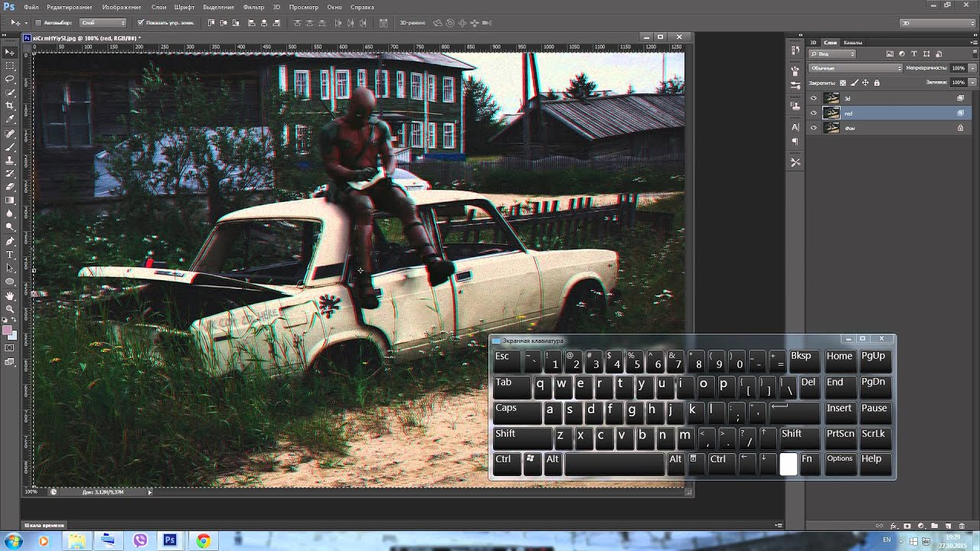Screen dimensions: 980x551
Task: Filter layers by pixel layers icon
Action: point(890,54)
